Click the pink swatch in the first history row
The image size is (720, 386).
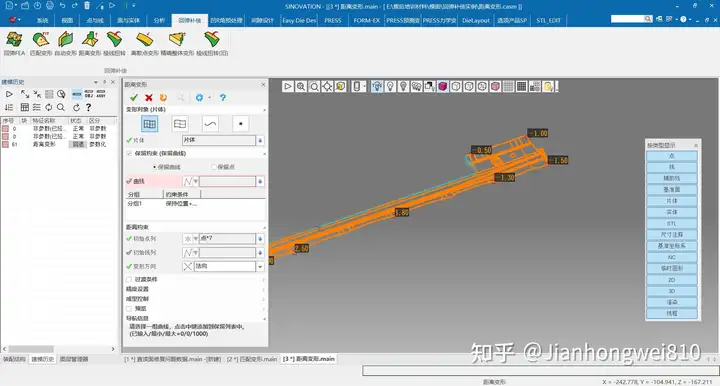point(6,129)
